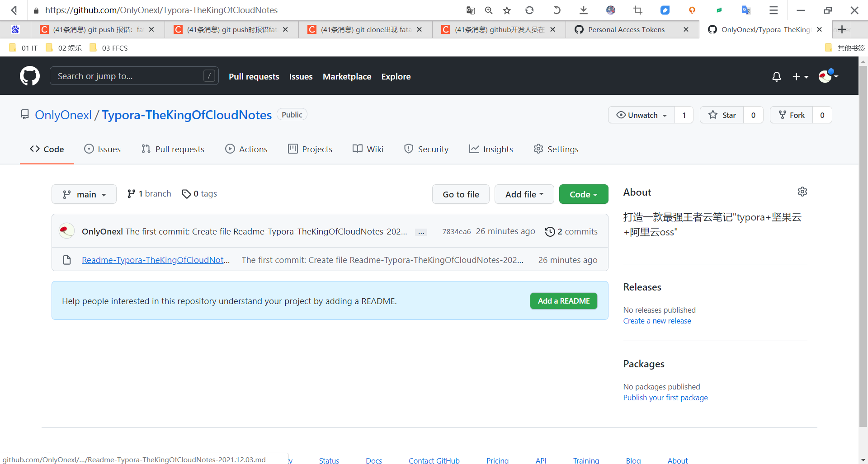Open the plus create-new menu
The image size is (868, 464).
coord(800,77)
